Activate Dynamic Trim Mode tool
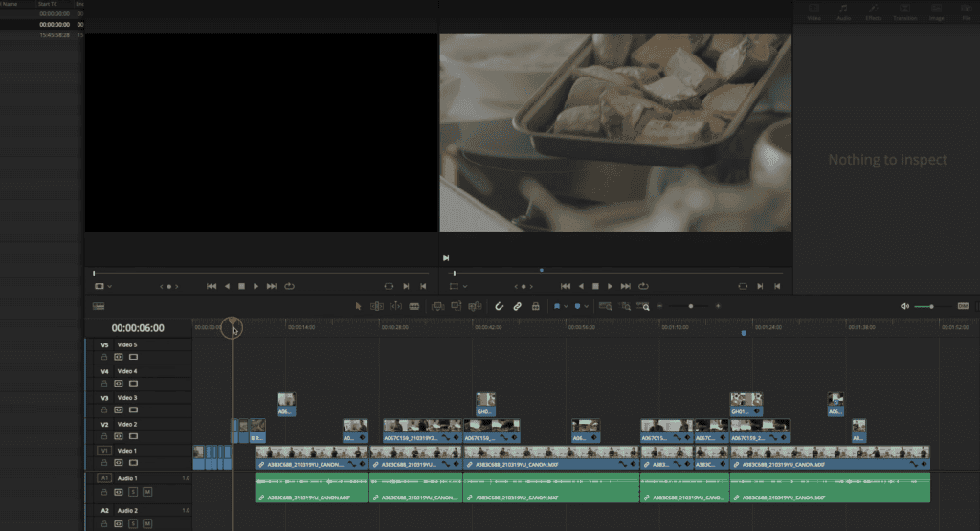Screen dimensions: 980x531 click(396, 306)
